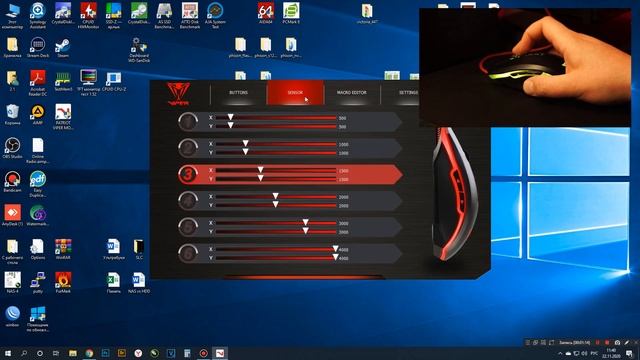640x360 pixels.
Task: Open the AnyDesk desktop icon
Action: (x=12, y=215)
